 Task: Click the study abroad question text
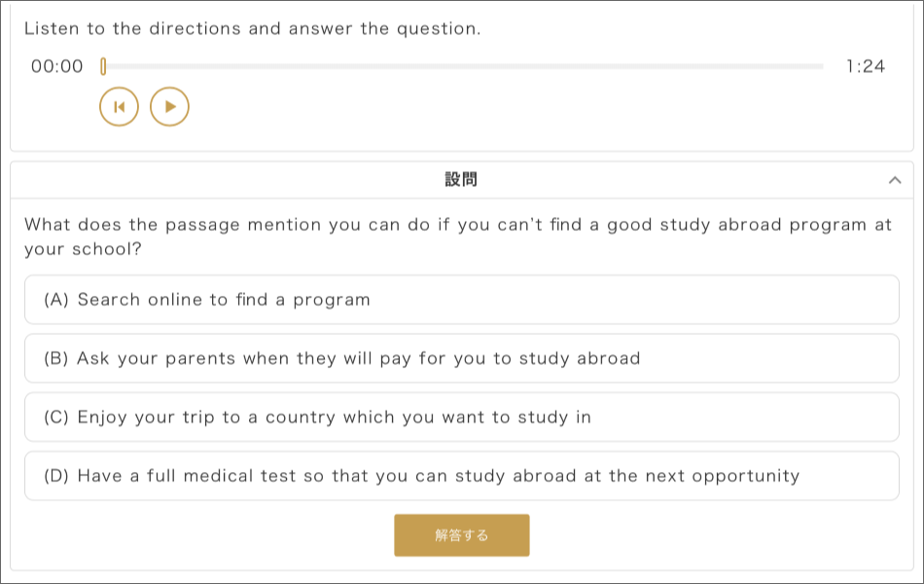[x=458, y=237]
